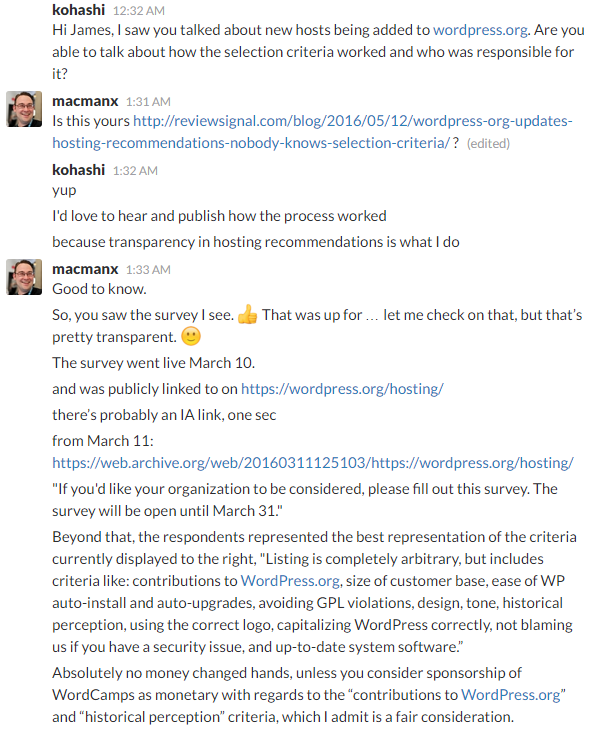Screen dimensions: 604x732
Task: Click the (edited) label on macmanx's message
Action: (488, 143)
